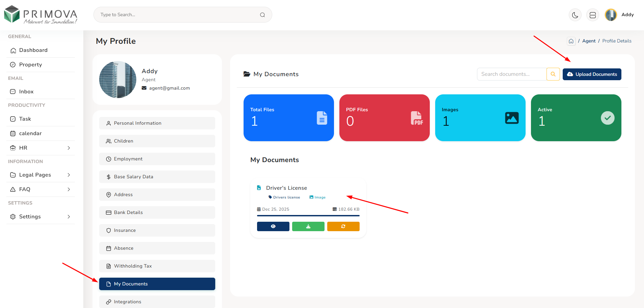Click the Driver's License progress bar
Screen dimensions: 644x308
[x=308, y=216]
